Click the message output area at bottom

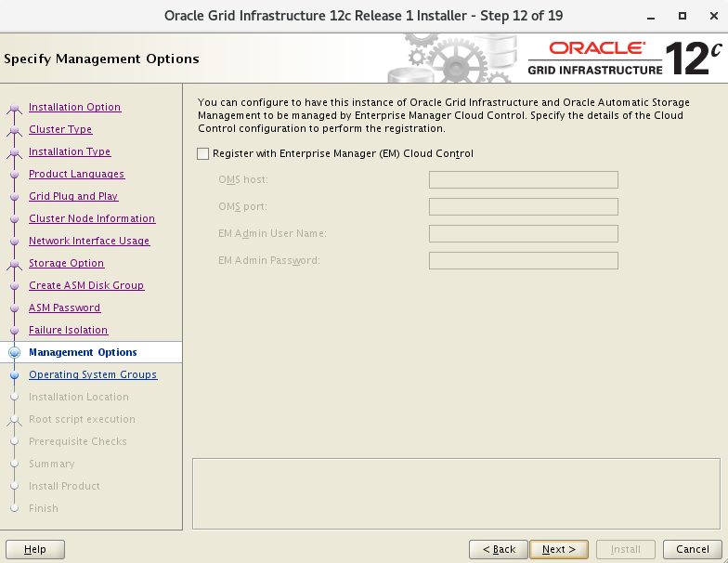(x=456, y=494)
